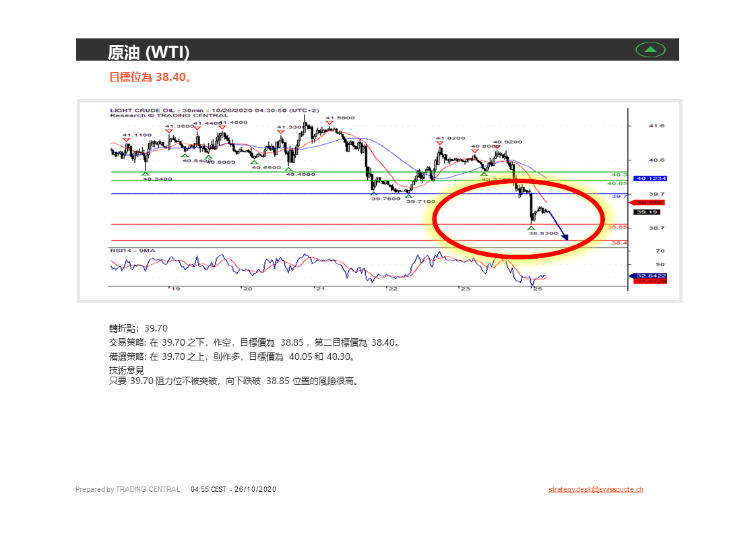Open the strategy.desk@swissquote.ch email link
Viewport: 756px width, 535px height.
pyautogui.click(x=596, y=489)
